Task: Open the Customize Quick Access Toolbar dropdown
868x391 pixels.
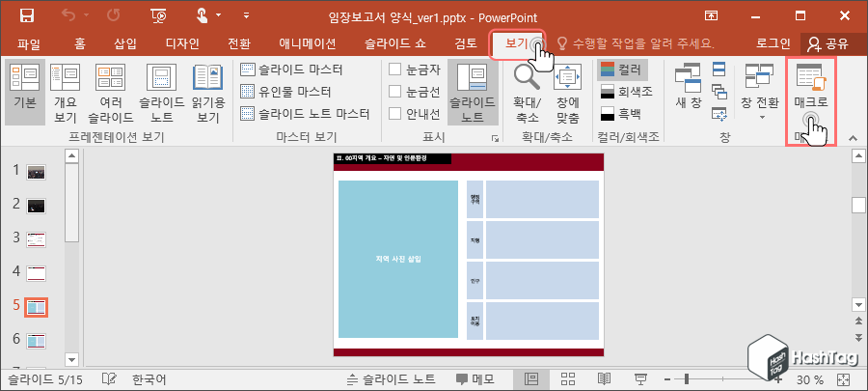Action: pos(246,15)
